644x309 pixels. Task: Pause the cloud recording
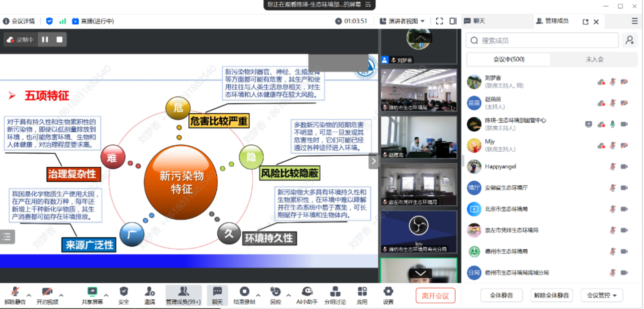[45, 39]
